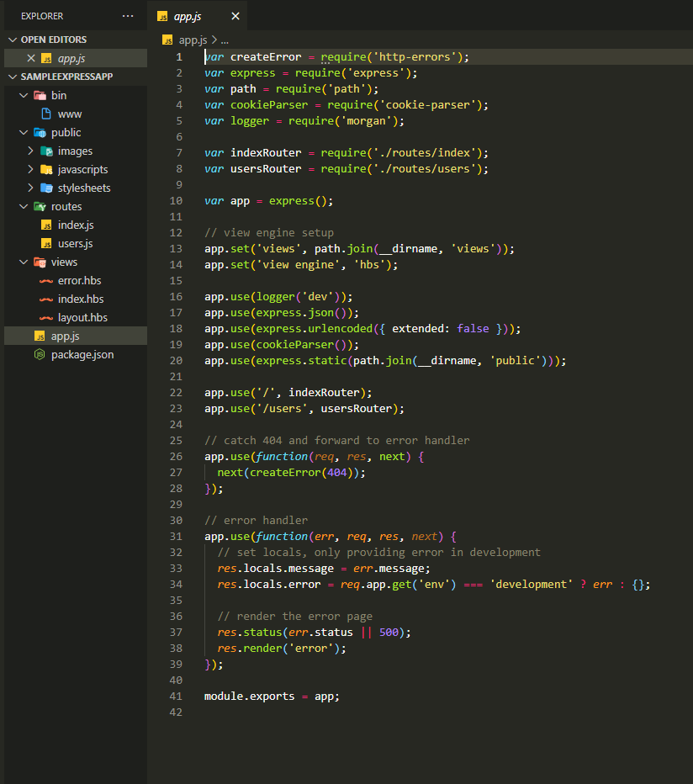Open the www file under bin

click(70, 114)
